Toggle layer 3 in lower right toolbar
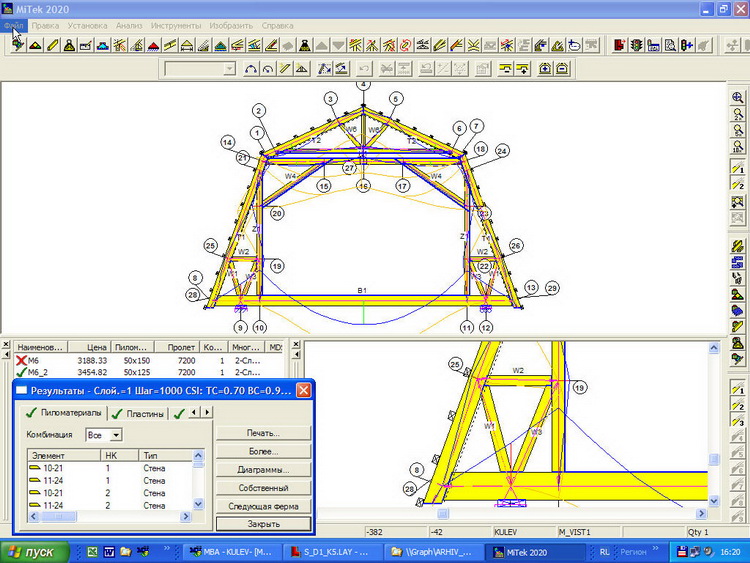750x563 pixels. [737, 420]
